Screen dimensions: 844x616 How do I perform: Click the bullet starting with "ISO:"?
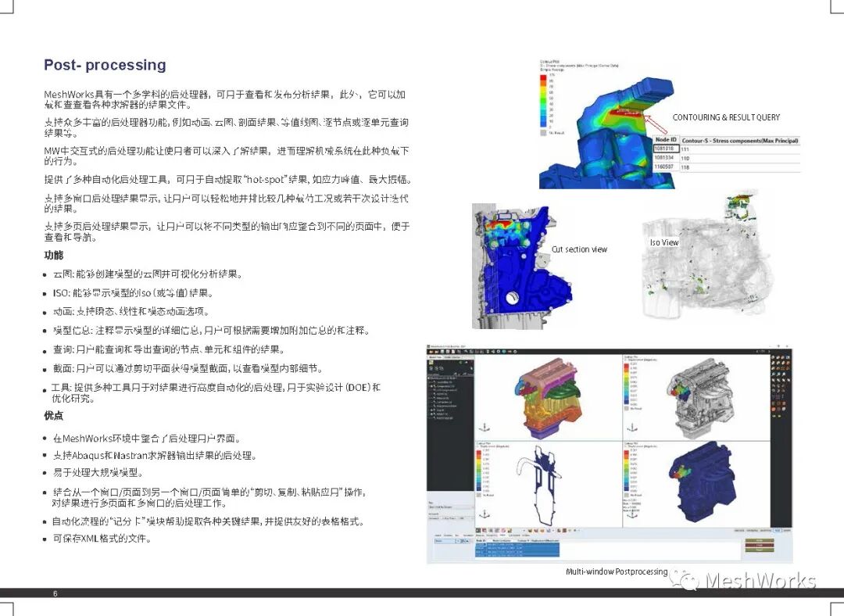click(133, 293)
